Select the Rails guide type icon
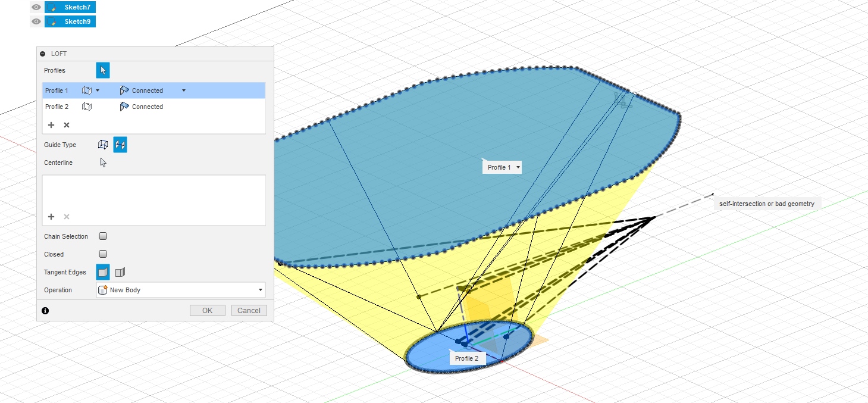This screenshot has height=403, width=868. (x=103, y=145)
